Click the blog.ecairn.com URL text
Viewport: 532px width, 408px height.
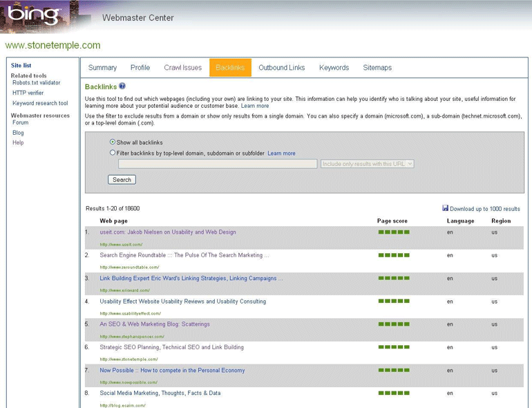click(x=122, y=405)
